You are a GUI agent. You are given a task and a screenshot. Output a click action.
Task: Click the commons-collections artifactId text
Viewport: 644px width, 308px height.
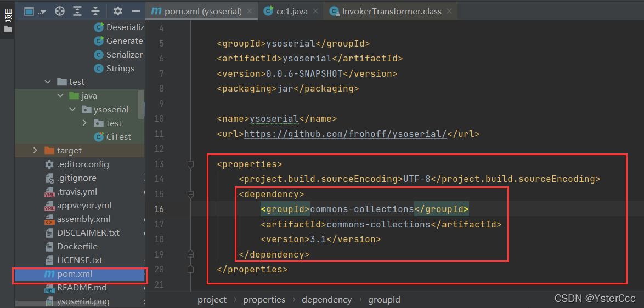[379, 224]
